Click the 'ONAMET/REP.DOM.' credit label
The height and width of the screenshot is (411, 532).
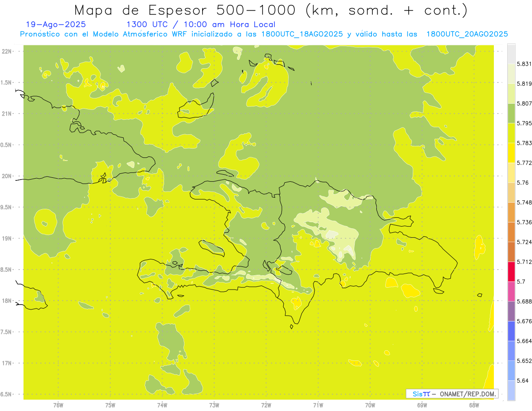tap(467, 394)
